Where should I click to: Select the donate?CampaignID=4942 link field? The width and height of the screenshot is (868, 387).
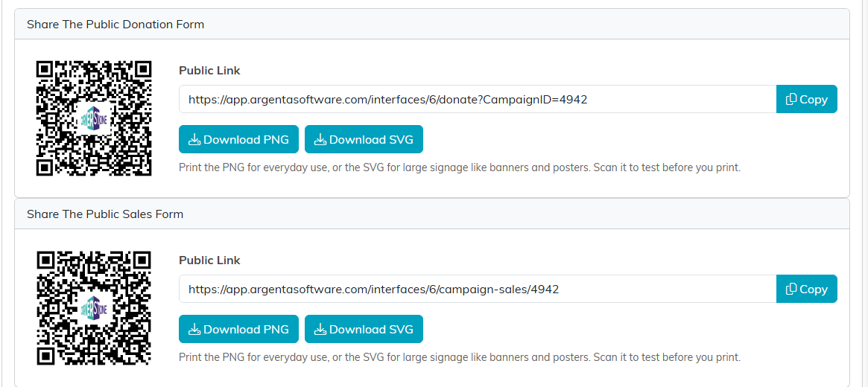coord(477,99)
